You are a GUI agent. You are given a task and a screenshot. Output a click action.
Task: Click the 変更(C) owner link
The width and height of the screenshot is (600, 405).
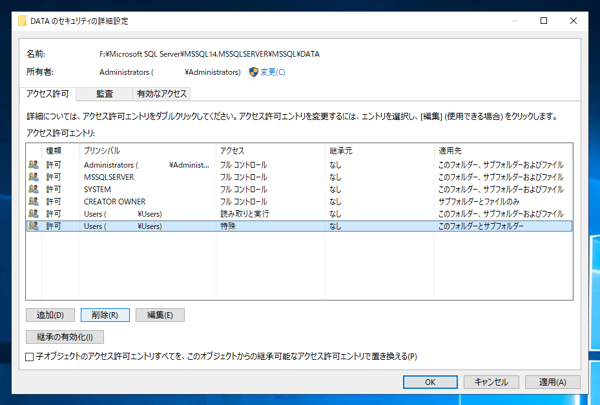273,72
